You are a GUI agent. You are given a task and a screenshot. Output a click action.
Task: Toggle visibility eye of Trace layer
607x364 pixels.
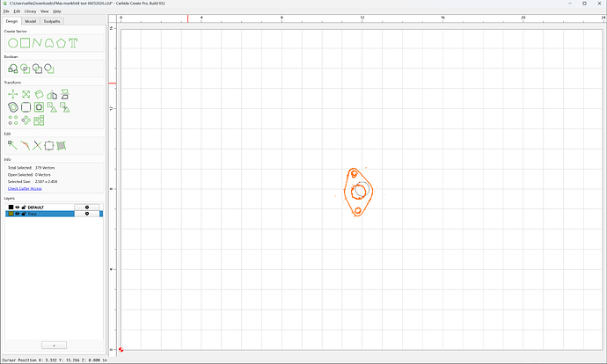point(17,214)
